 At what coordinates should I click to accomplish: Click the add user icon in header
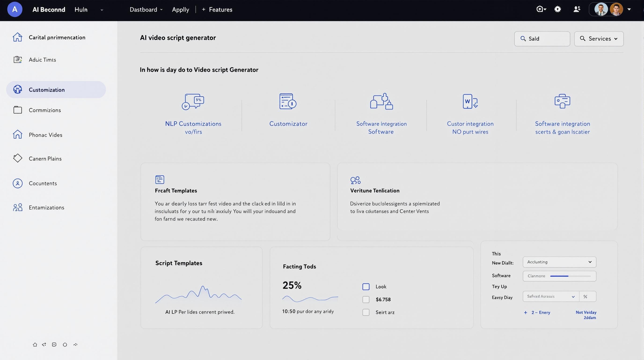[577, 9]
